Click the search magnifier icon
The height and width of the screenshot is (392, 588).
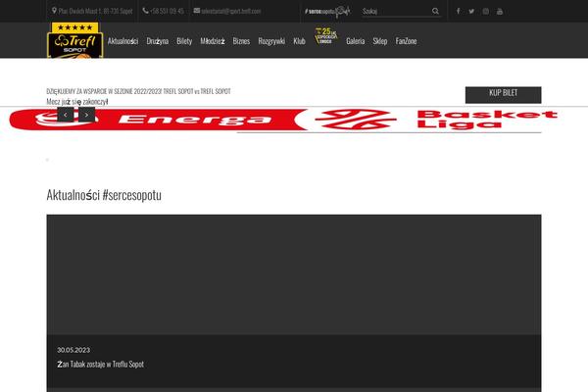pyautogui.click(x=435, y=11)
